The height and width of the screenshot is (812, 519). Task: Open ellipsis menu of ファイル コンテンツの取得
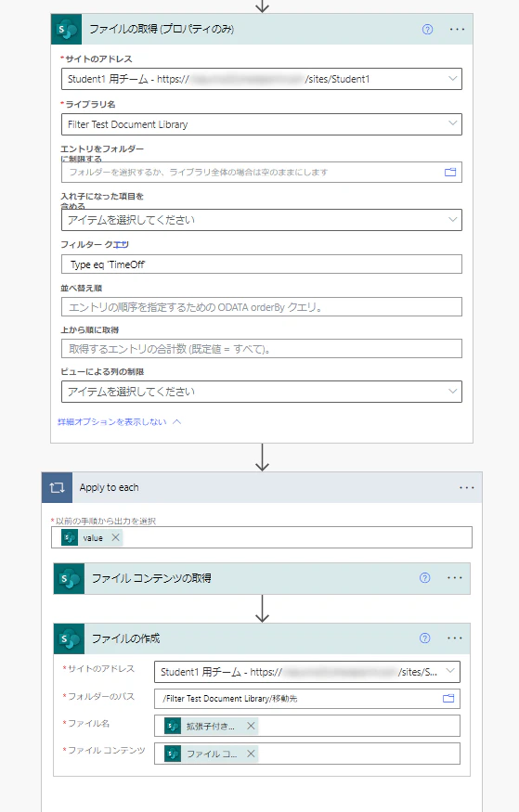[x=455, y=578]
